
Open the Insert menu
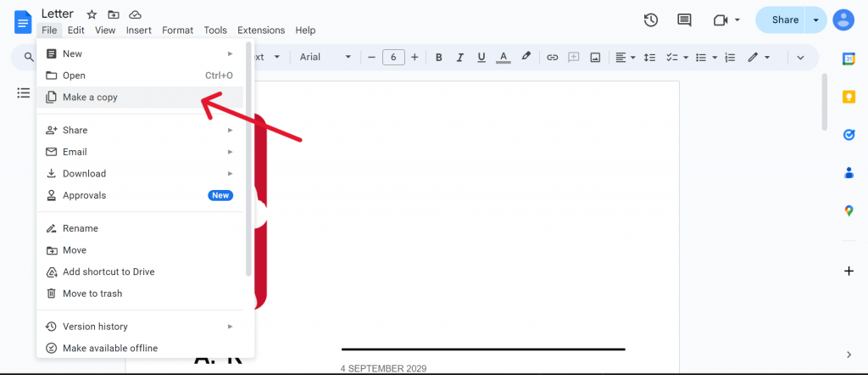pyautogui.click(x=139, y=30)
